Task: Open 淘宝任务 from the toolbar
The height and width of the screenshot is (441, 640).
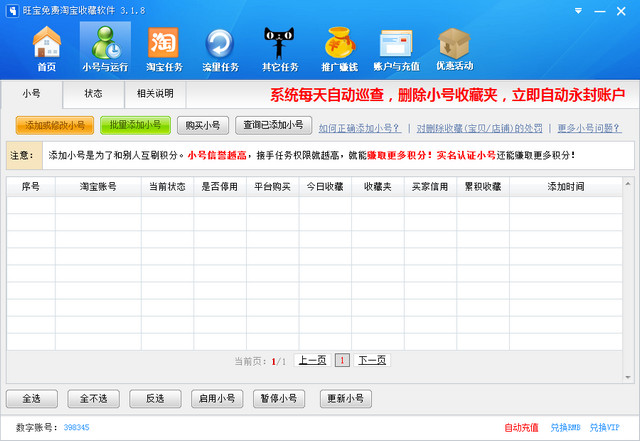Action: pos(162,48)
